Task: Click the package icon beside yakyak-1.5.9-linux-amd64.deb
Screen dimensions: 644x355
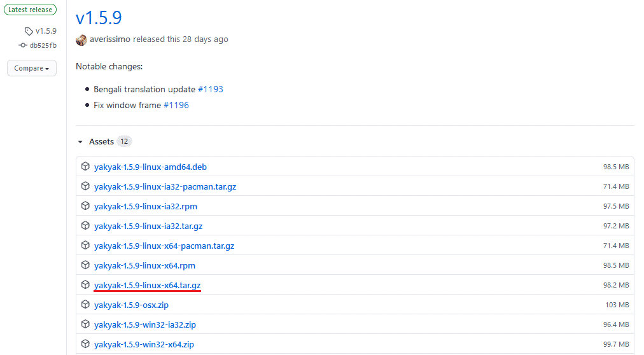Action: pyautogui.click(x=85, y=166)
